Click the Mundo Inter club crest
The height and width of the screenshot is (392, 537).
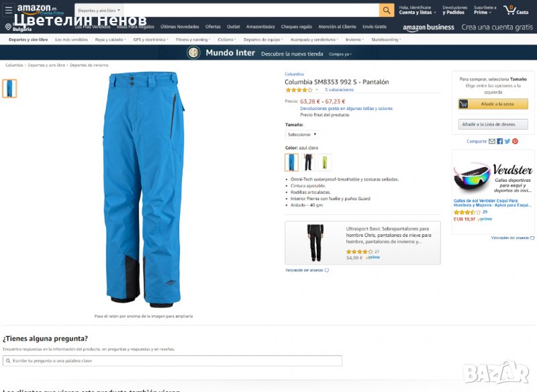coord(193,53)
